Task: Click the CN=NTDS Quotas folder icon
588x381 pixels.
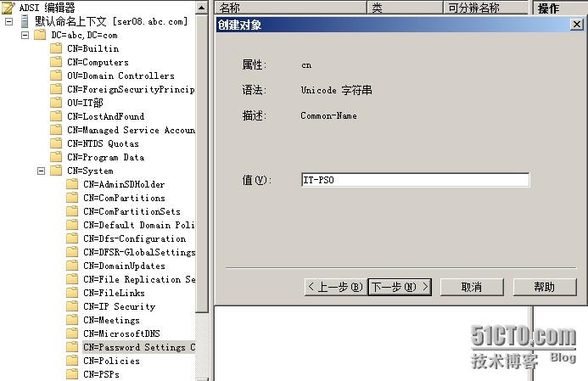Action: click(56, 143)
